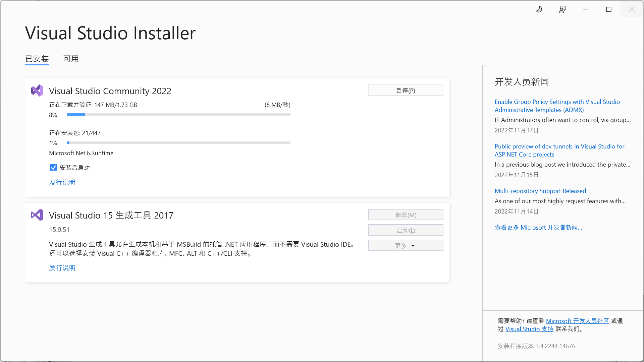The image size is (644, 362).
Task: Open the send feedback icon
Action: click(562, 9)
